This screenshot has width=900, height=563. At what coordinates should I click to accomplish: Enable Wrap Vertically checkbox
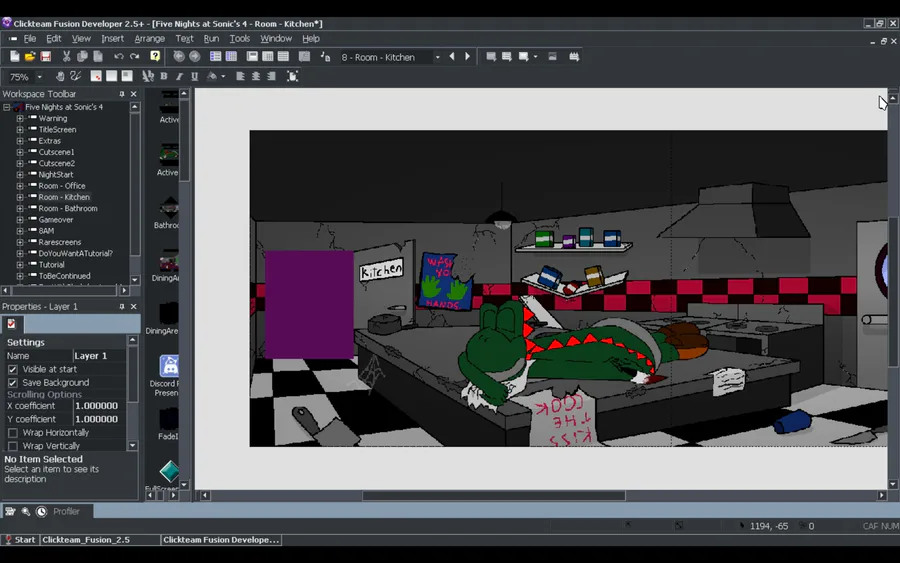click(x=13, y=446)
